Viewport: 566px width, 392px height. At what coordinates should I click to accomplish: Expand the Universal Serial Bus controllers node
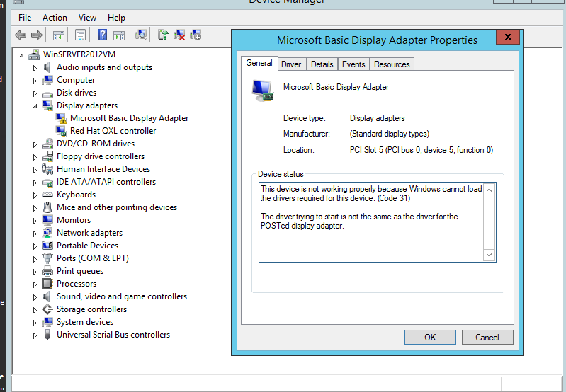35,335
